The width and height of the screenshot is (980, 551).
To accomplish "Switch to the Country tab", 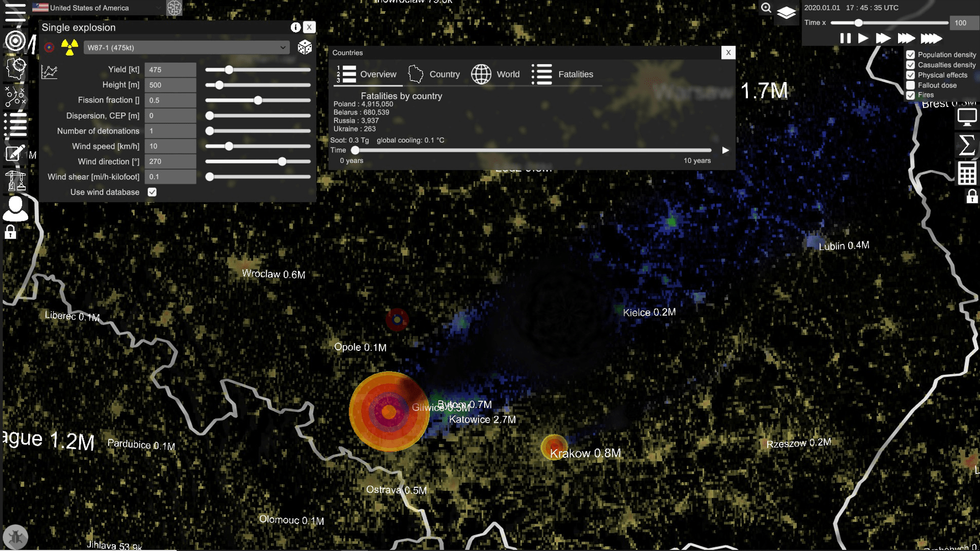I will [x=434, y=74].
